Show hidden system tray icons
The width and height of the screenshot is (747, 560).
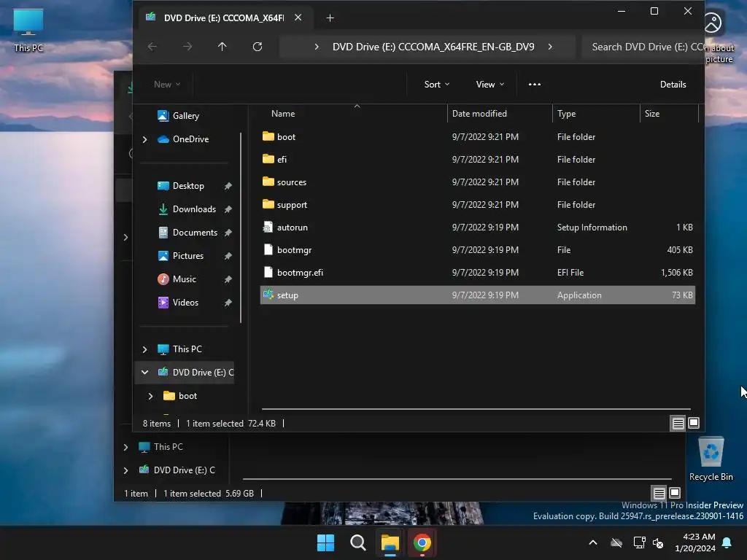593,542
